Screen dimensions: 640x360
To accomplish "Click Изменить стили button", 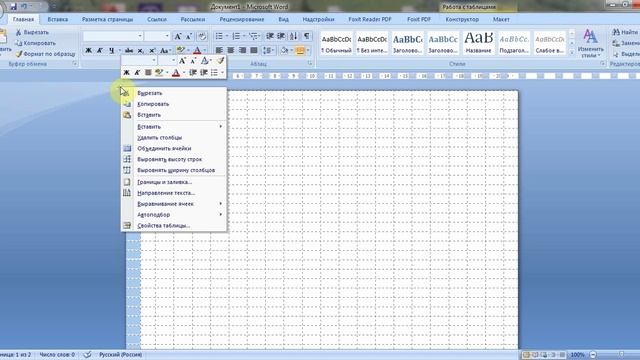I will click(590, 43).
